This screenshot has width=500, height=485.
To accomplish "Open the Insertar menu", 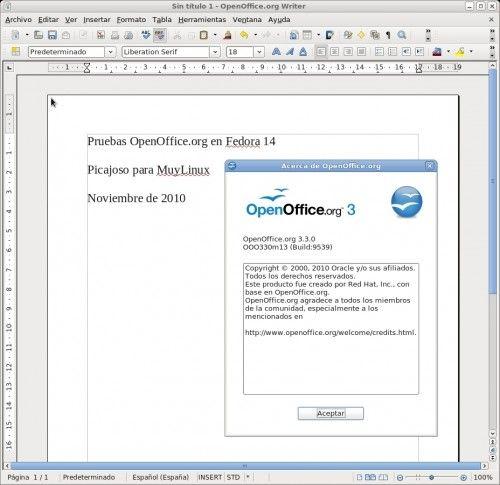I will (97, 20).
